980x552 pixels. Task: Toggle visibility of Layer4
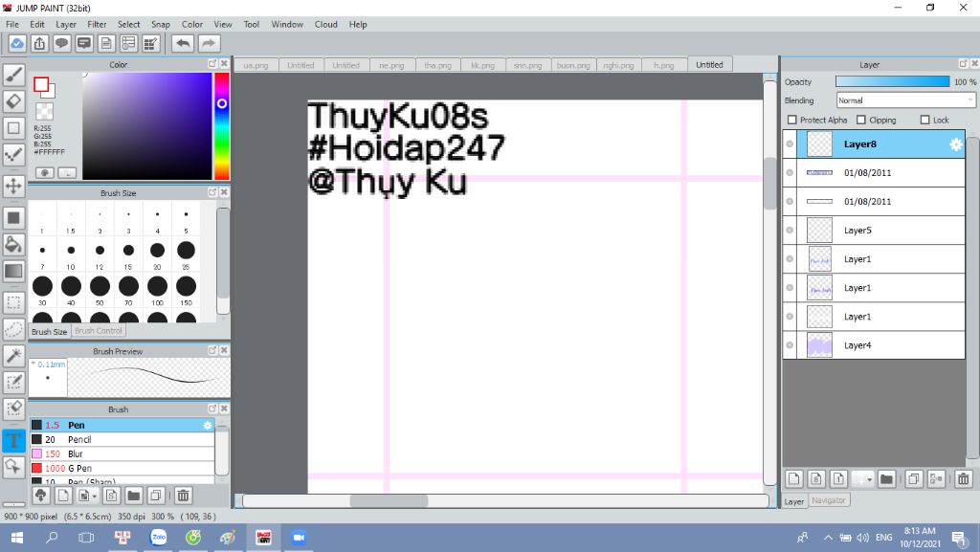pyautogui.click(x=790, y=345)
